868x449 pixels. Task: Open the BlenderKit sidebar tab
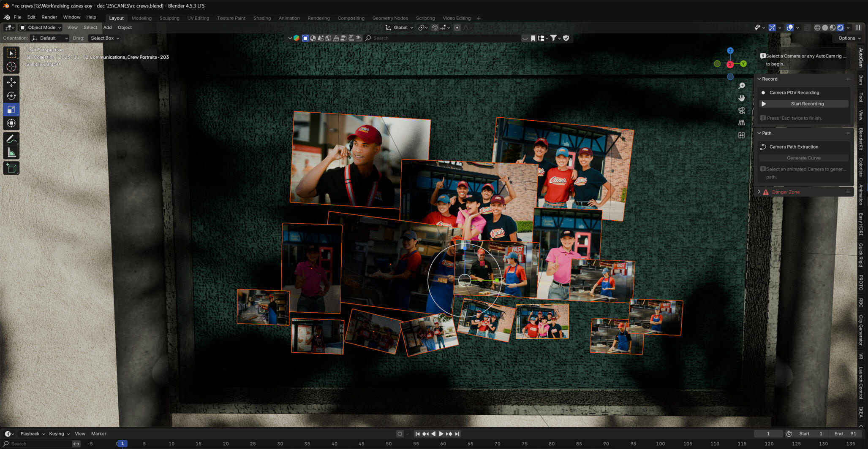(x=861, y=138)
